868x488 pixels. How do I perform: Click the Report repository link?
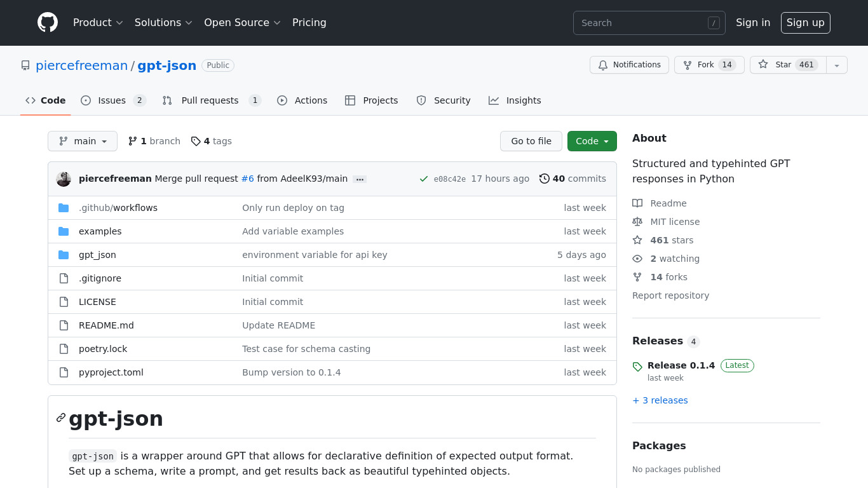tap(670, 295)
